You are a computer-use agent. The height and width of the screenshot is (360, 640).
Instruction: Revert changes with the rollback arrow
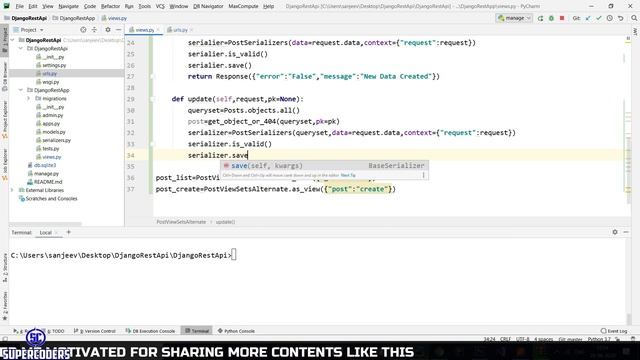pyautogui.click(x=621, y=18)
